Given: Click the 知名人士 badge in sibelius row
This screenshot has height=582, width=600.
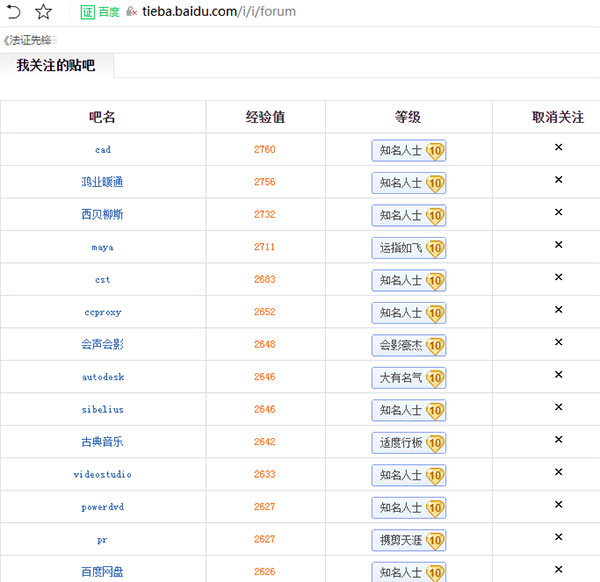Looking at the screenshot, I should [x=409, y=410].
